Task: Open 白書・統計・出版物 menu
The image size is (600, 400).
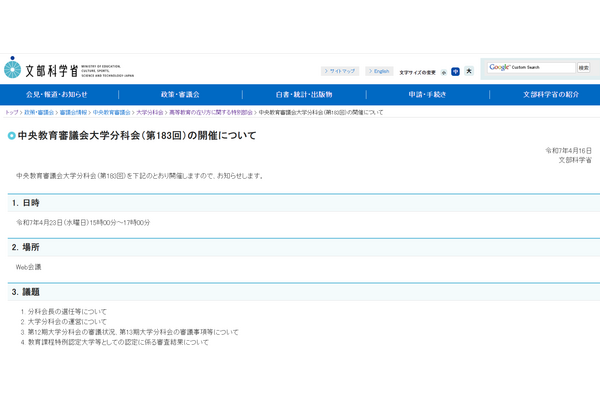Action: pyautogui.click(x=303, y=95)
